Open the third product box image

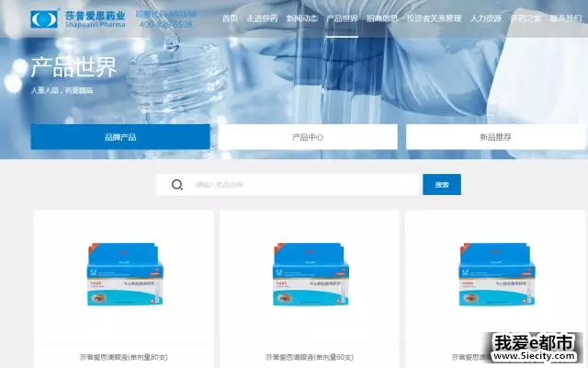pyautogui.click(x=497, y=274)
